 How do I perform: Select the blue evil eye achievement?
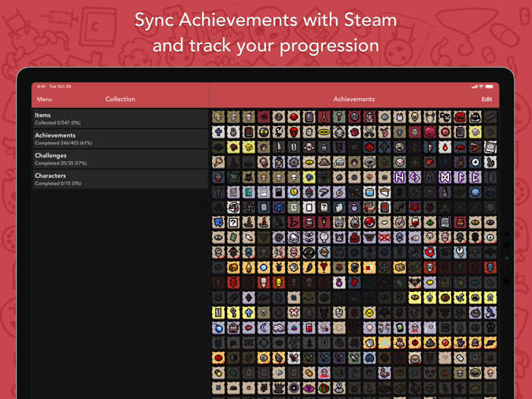coord(264,268)
